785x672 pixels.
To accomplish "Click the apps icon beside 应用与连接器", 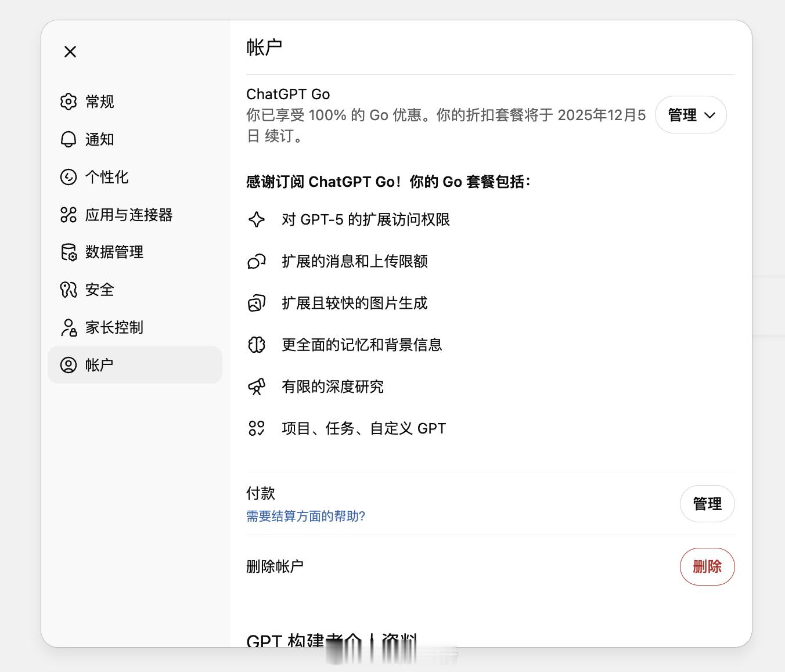I will 69,215.
